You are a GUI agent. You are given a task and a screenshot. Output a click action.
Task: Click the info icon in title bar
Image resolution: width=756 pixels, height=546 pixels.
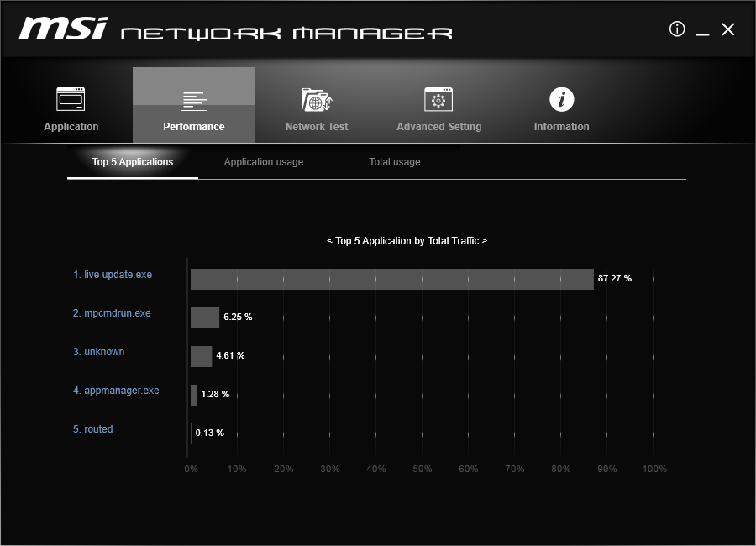point(677,29)
